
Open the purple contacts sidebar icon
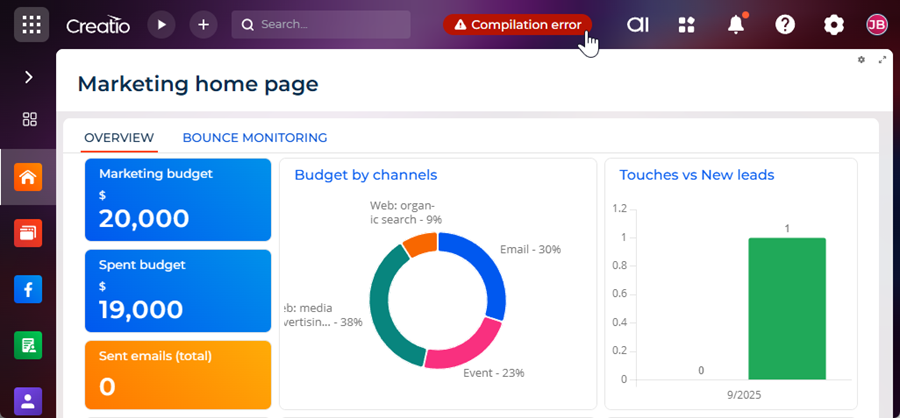pos(28,401)
